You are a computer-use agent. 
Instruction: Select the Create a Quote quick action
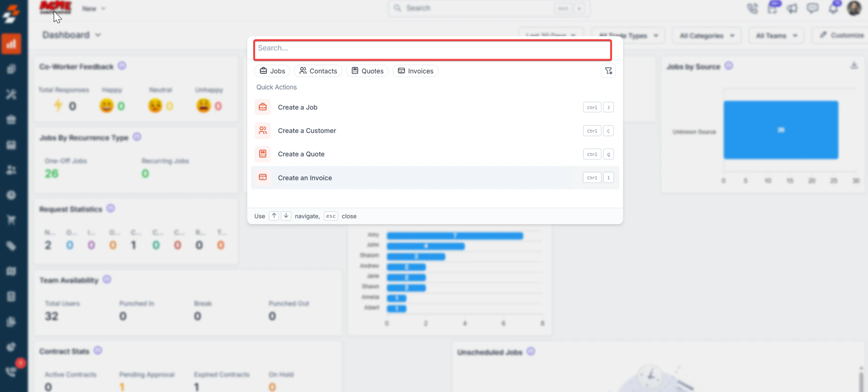pyautogui.click(x=435, y=154)
